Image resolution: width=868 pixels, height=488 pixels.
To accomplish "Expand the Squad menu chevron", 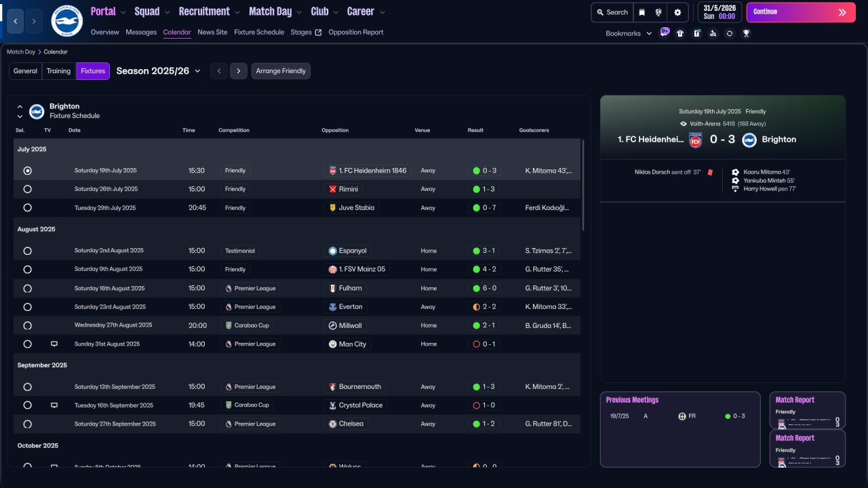I will (166, 12).
